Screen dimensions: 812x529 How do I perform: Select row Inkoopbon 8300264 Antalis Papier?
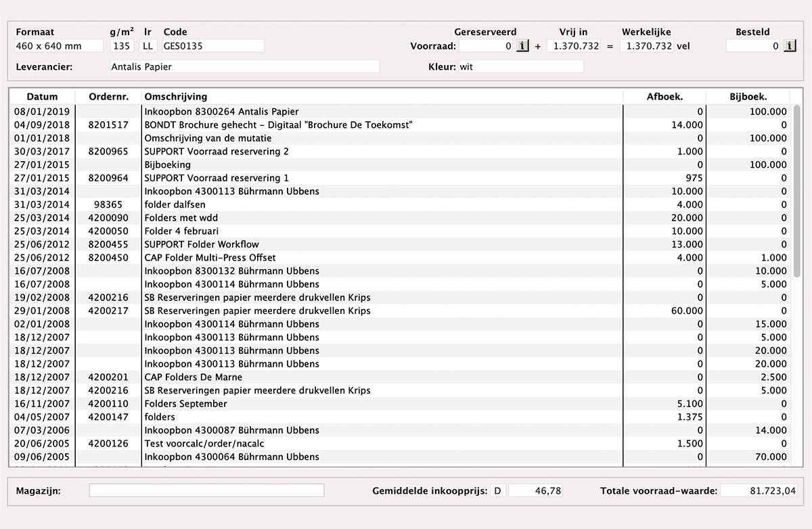(400, 112)
